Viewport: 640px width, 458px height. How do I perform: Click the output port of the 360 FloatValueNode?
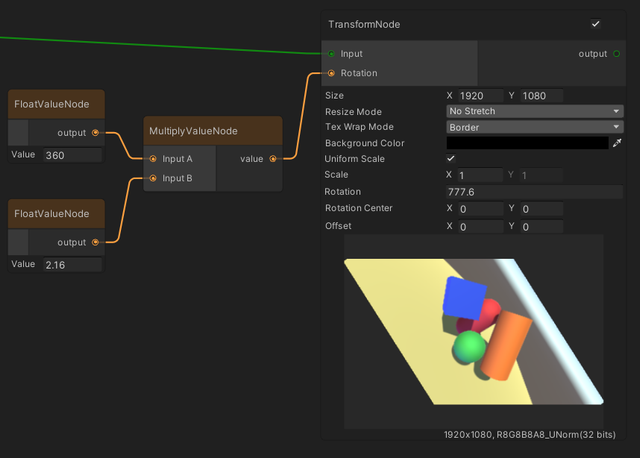point(95,132)
